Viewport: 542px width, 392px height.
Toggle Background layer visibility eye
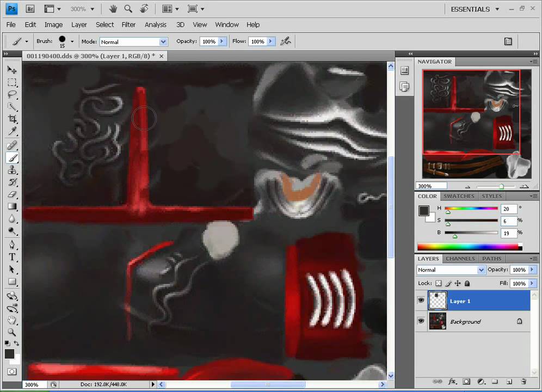421,321
